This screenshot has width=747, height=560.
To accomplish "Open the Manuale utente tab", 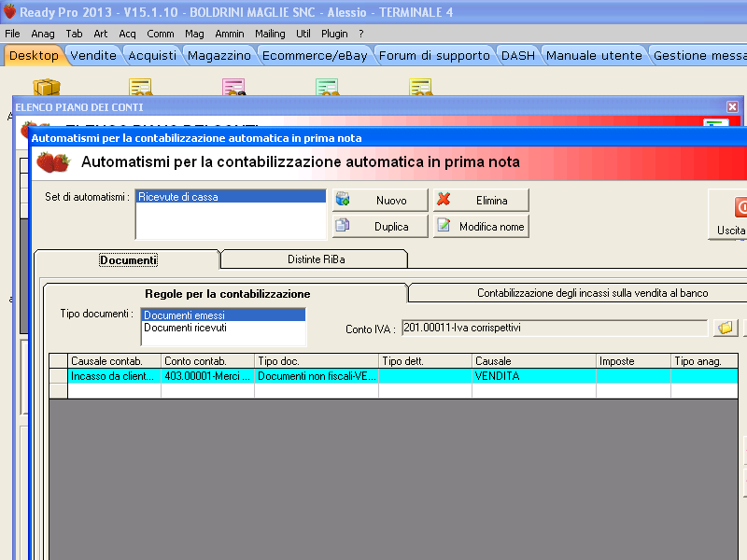I will coord(594,56).
